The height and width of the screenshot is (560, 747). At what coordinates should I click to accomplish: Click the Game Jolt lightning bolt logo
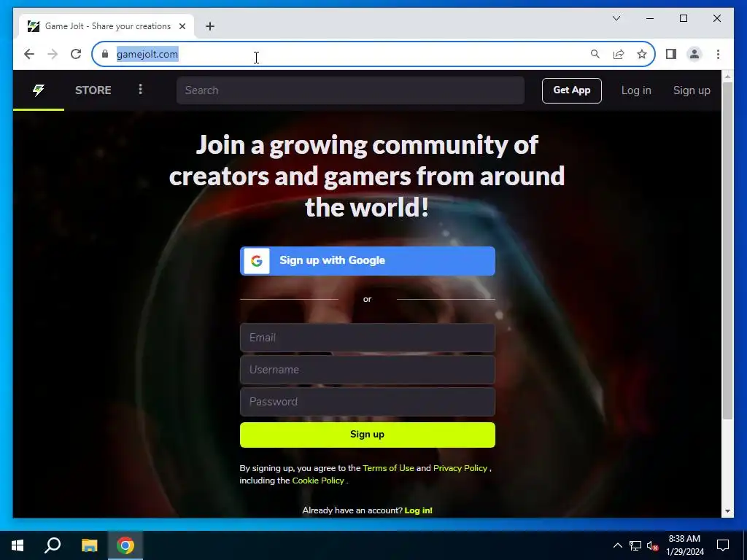(39, 90)
